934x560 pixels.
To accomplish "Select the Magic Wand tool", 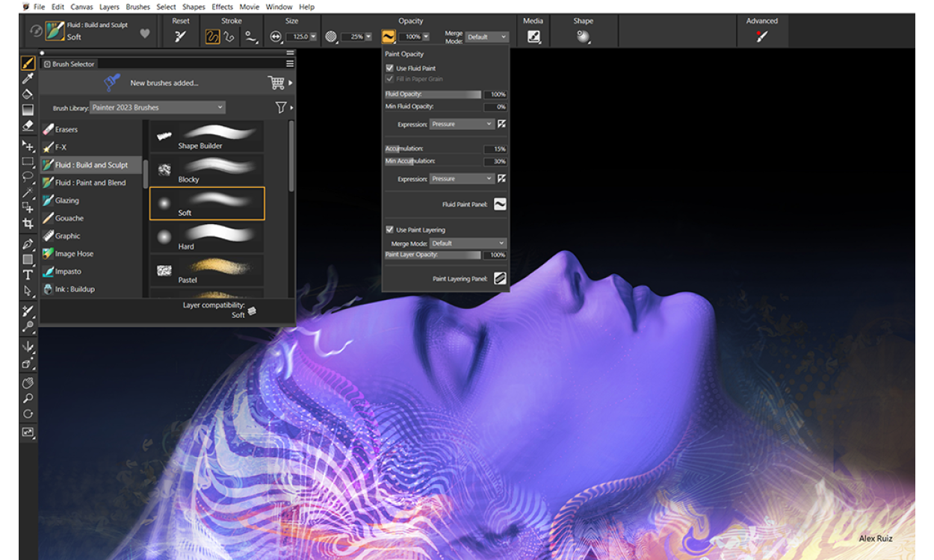I will pyautogui.click(x=28, y=192).
